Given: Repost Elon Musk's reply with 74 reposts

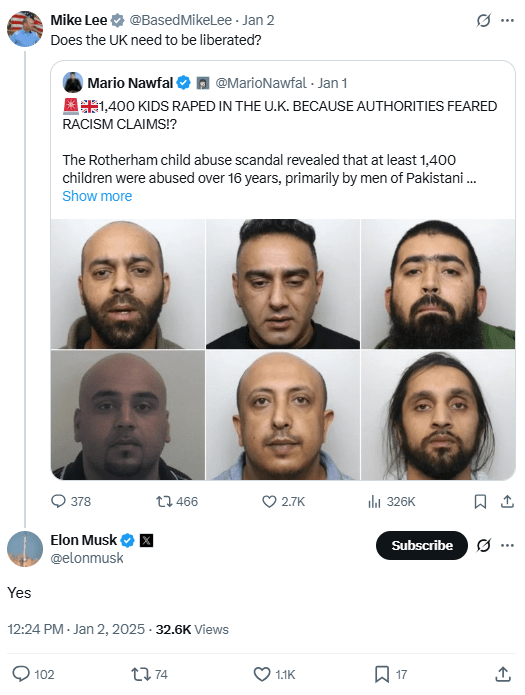Looking at the screenshot, I should click(139, 674).
